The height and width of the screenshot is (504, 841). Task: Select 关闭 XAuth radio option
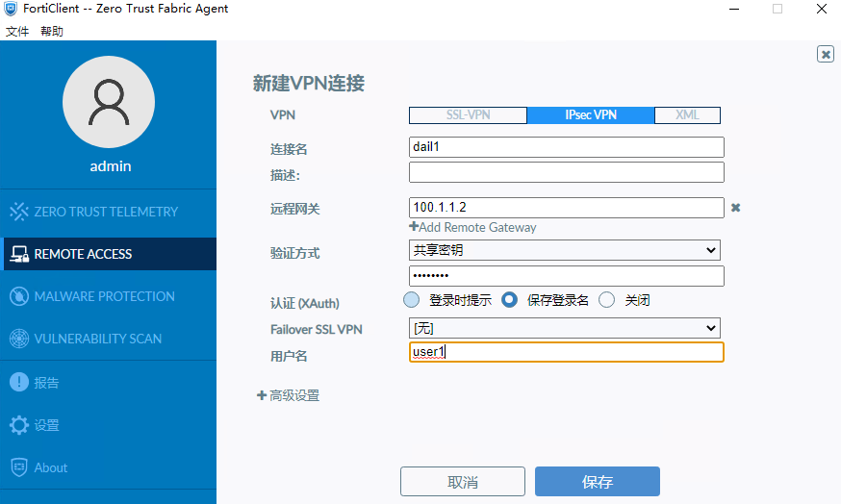point(607,300)
